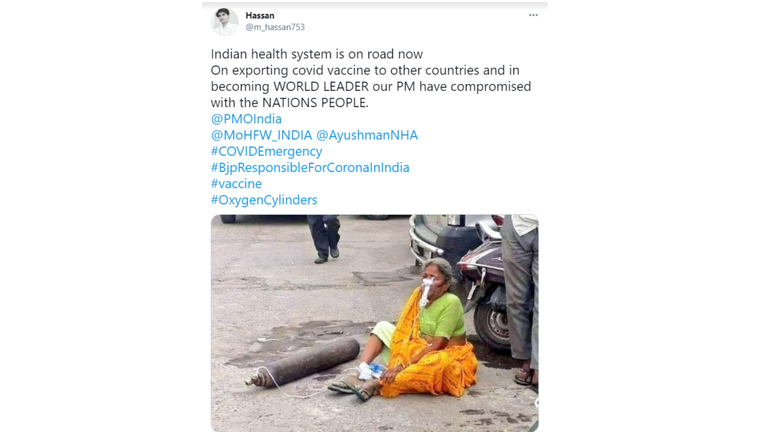This screenshot has height=432, width=768.
Task: Click the oxygen cylinder in the photo
Action: (x=303, y=363)
